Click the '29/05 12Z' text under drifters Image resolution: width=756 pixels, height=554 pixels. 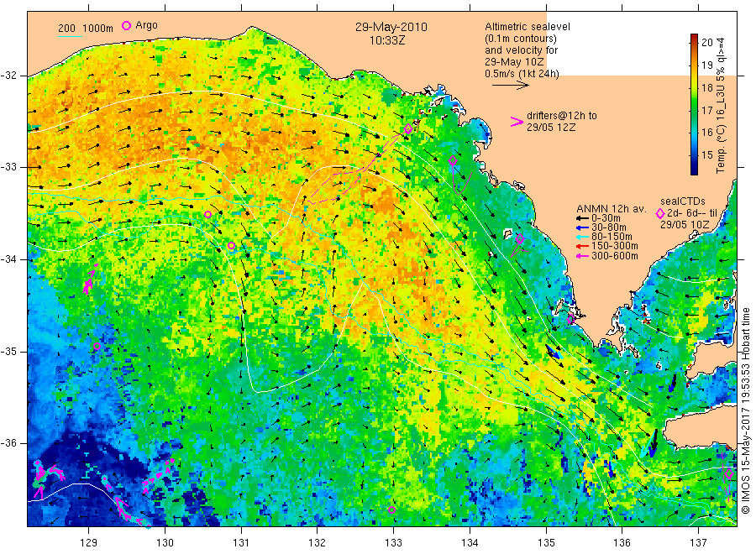click(551, 128)
